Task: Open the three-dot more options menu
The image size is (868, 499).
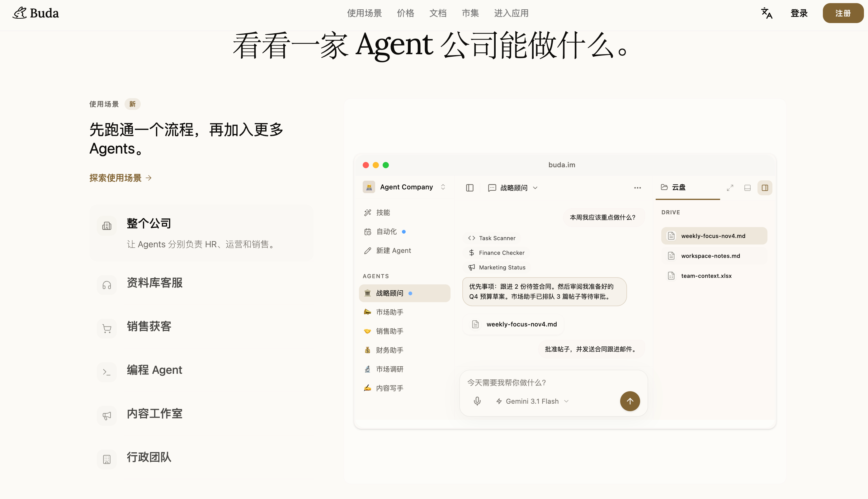Action: pyautogui.click(x=637, y=188)
